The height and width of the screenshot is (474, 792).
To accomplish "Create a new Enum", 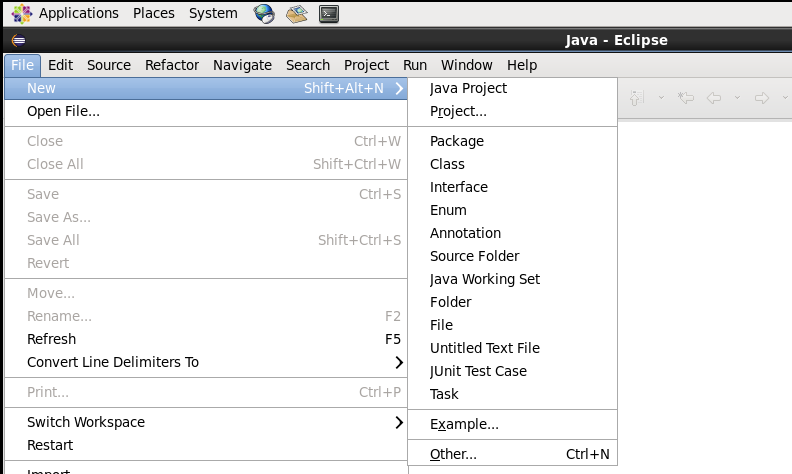I will [513, 210].
